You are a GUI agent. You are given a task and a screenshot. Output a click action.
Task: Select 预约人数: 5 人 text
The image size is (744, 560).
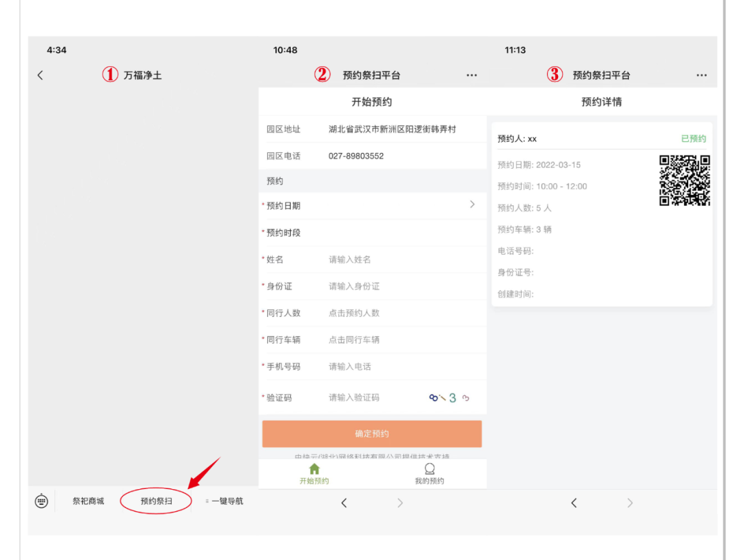click(x=524, y=208)
